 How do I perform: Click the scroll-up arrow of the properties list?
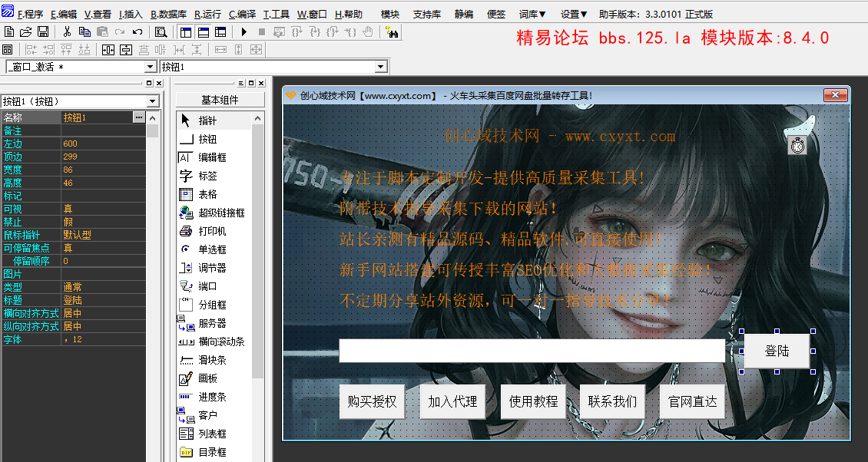[x=153, y=118]
